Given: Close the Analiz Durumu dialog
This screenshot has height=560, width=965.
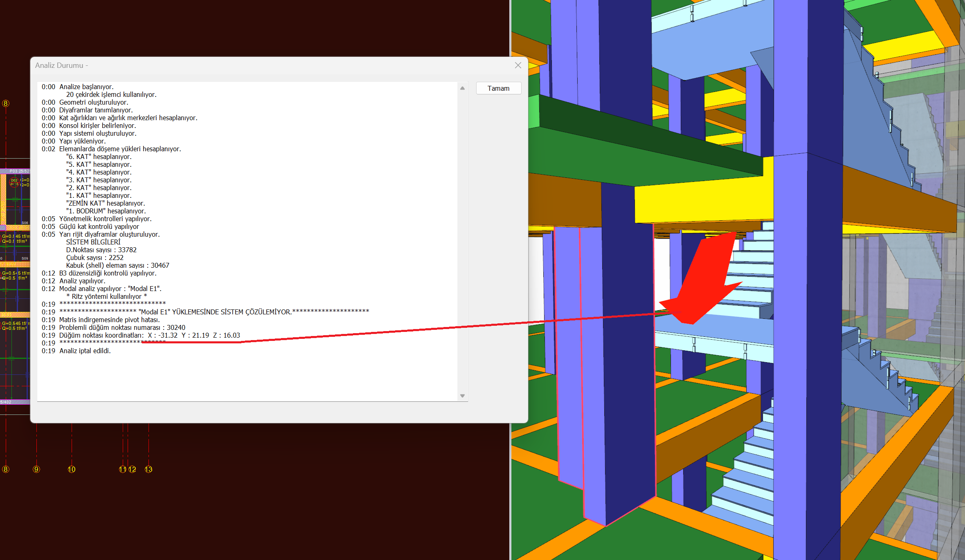Looking at the screenshot, I should (x=518, y=65).
